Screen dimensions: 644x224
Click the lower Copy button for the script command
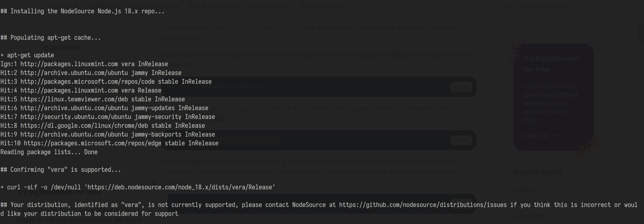coord(461,140)
